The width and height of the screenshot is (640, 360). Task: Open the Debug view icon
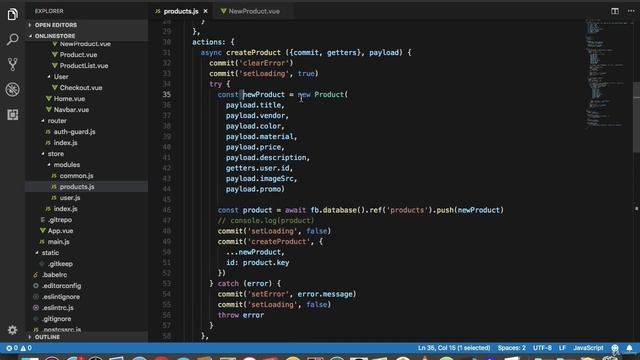coord(12,89)
